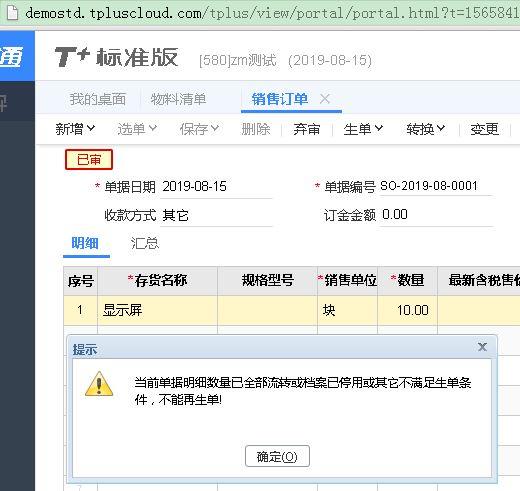Switch to the 汇总 sub-tab
This screenshot has width=520, height=491.
point(145,243)
